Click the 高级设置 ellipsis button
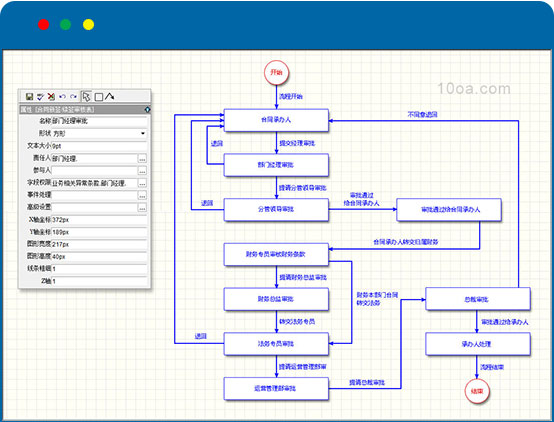The width and height of the screenshot is (554, 422). (x=142, y=208)
